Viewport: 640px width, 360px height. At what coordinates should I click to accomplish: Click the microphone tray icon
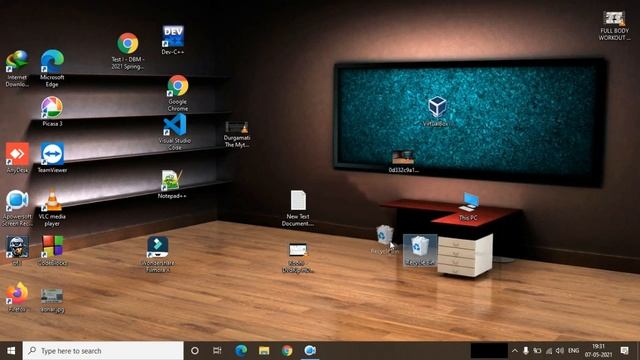[526, 351]
